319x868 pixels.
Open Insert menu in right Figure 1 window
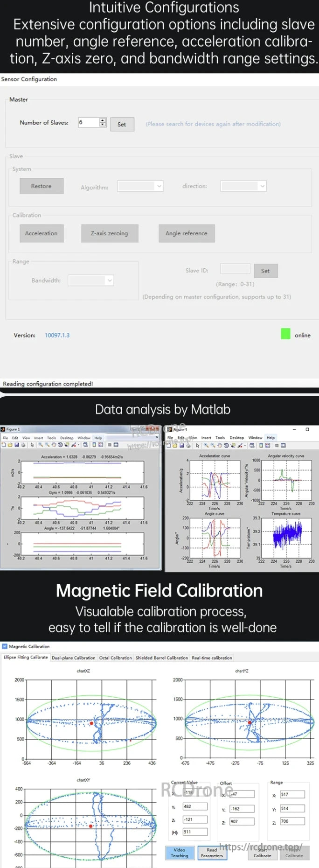[x=206, y=438]
